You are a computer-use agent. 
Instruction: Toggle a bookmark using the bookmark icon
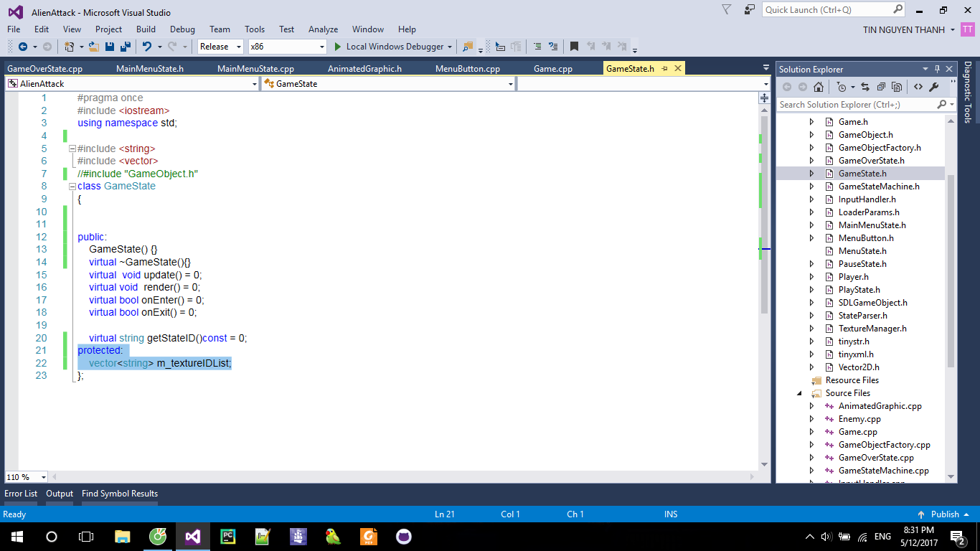coord(574,47)
